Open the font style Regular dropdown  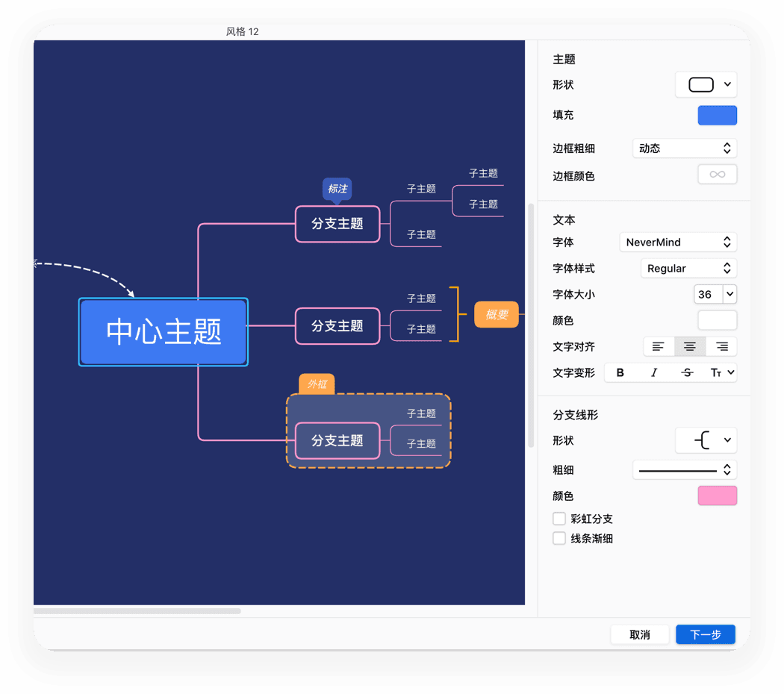tap(688, 268)
